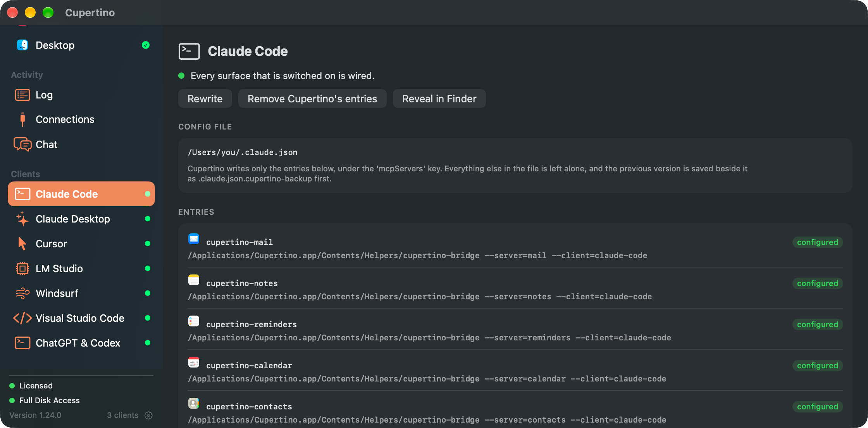
Task: Click the Log list icon
Action: point(22,95)
